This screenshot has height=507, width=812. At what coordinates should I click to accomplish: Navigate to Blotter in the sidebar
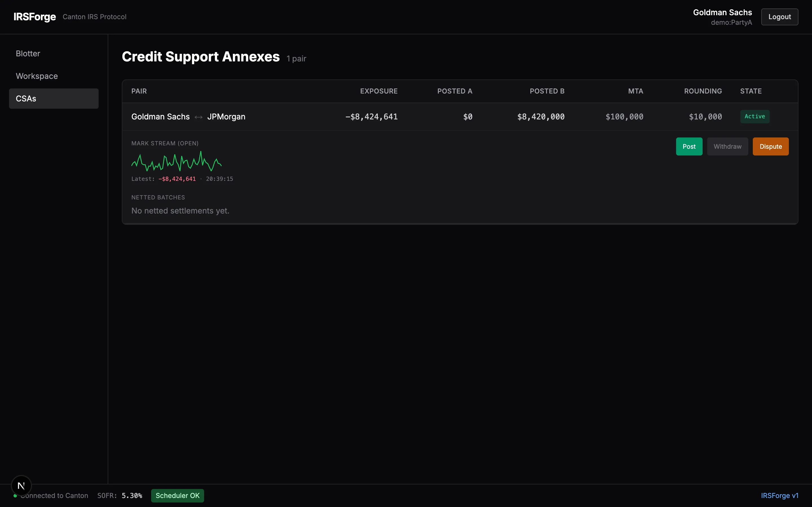tap(28, 53)
